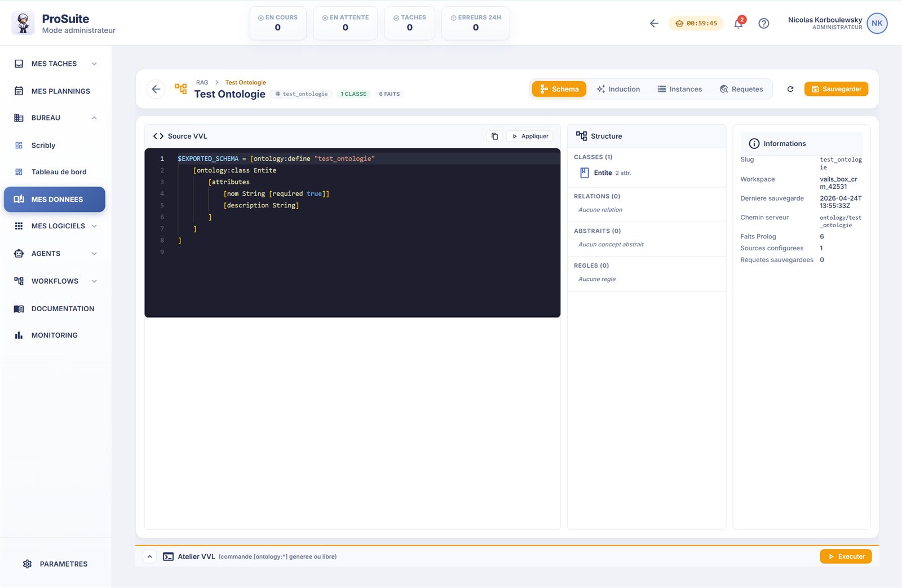This screenshot has height=588, width=902.
Task: Open Documentation menu item
Action: pyautogui.click(x=55, y=308)
